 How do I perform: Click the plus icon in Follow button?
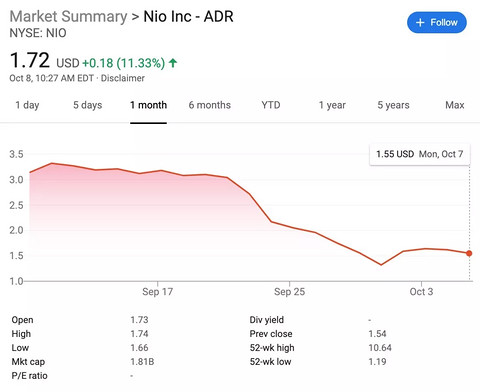[x=420, y=23]
